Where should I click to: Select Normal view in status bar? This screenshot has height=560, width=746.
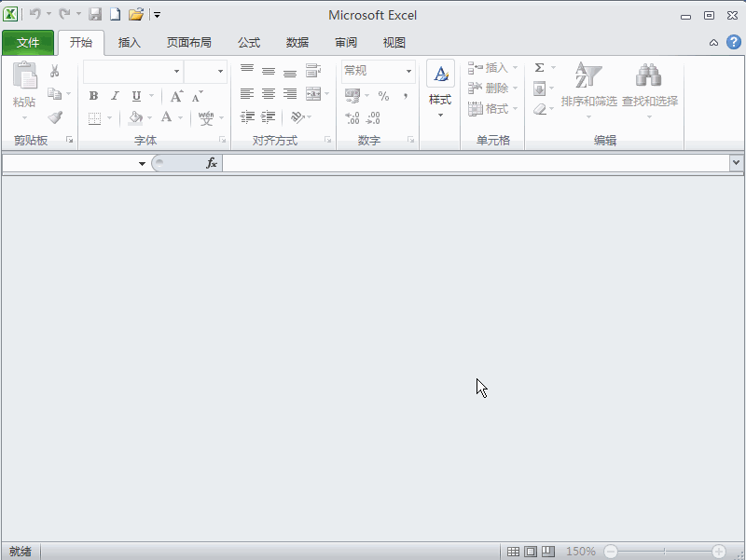click(x=514, y=552)
